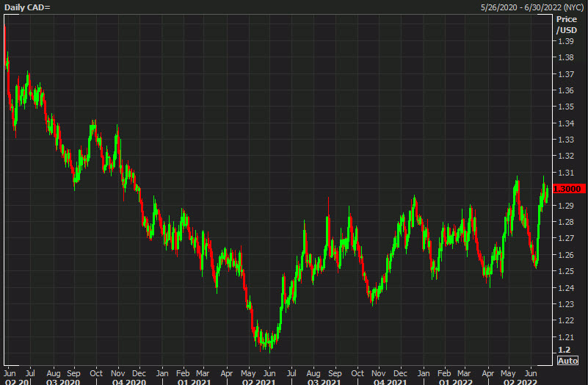Viewport: 588px width, 385px height.
Task: Click the 1.32 price axis value
Action: tap(565, 156)
